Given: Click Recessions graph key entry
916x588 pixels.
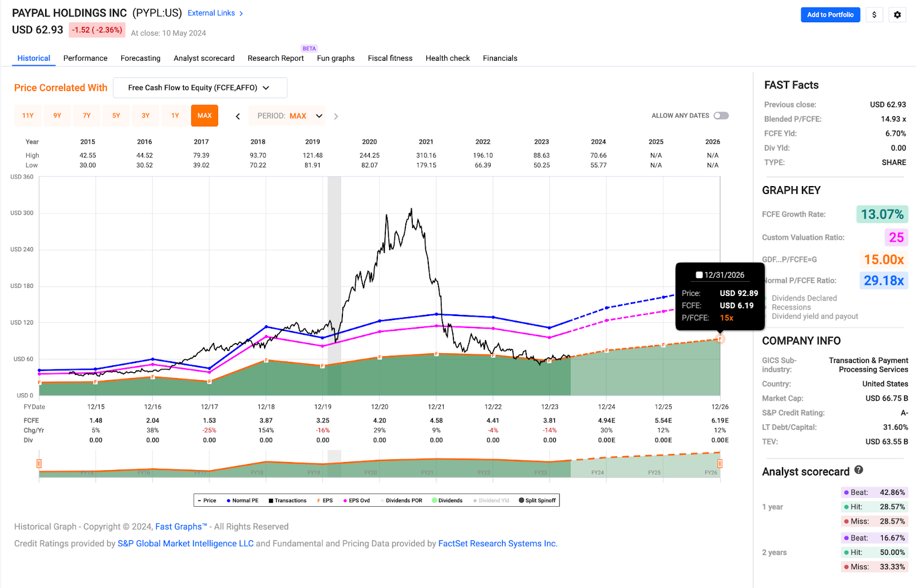Looking at the screenshot, I should point(791,307).
